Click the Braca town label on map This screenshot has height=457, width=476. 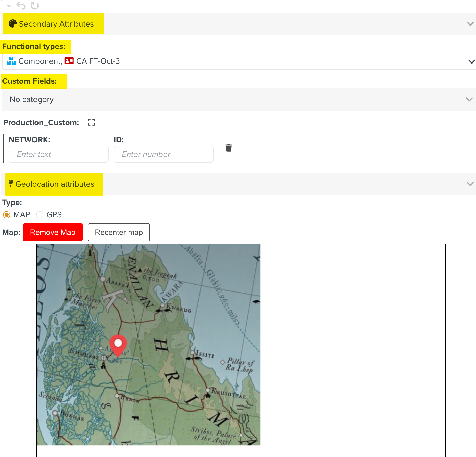point(130,399)
